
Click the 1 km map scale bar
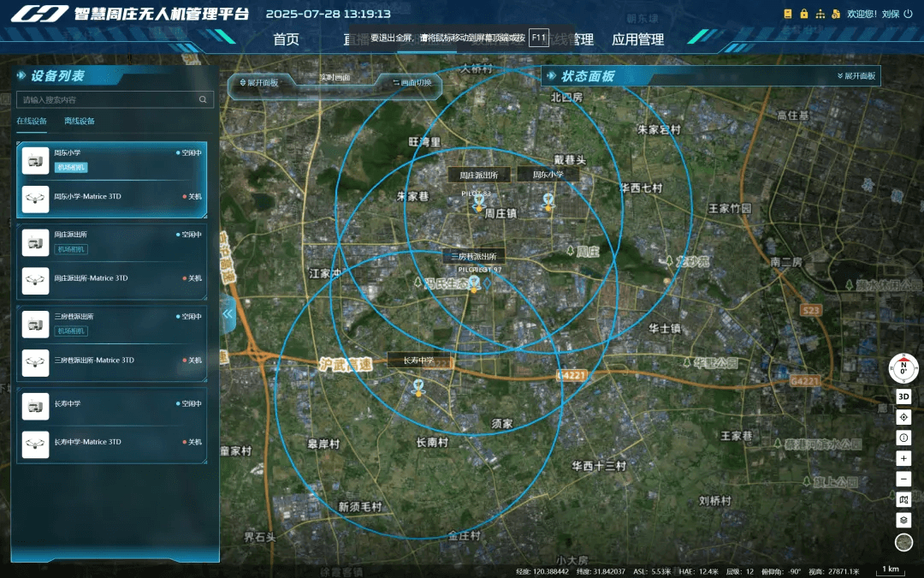pos(891,570)
